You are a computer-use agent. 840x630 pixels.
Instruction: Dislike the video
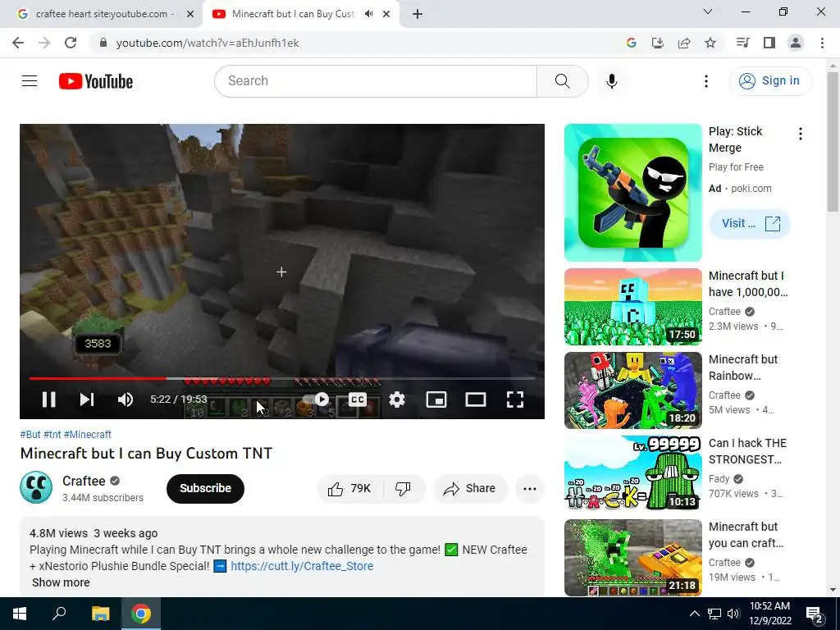(x=404, y=489)
